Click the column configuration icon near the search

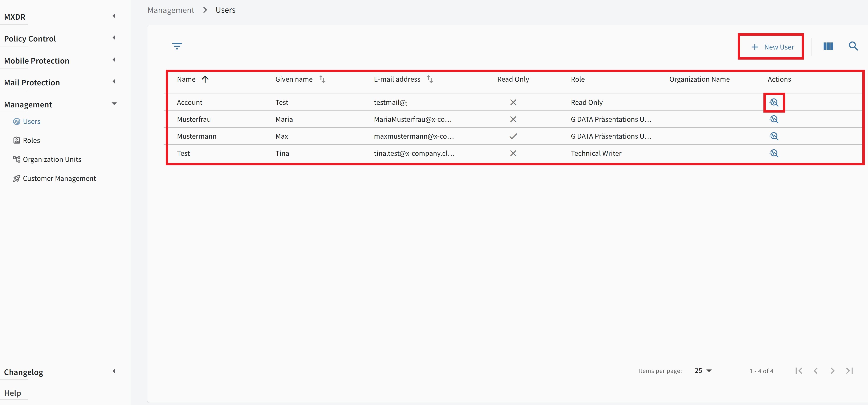click(x=828, y=46)
